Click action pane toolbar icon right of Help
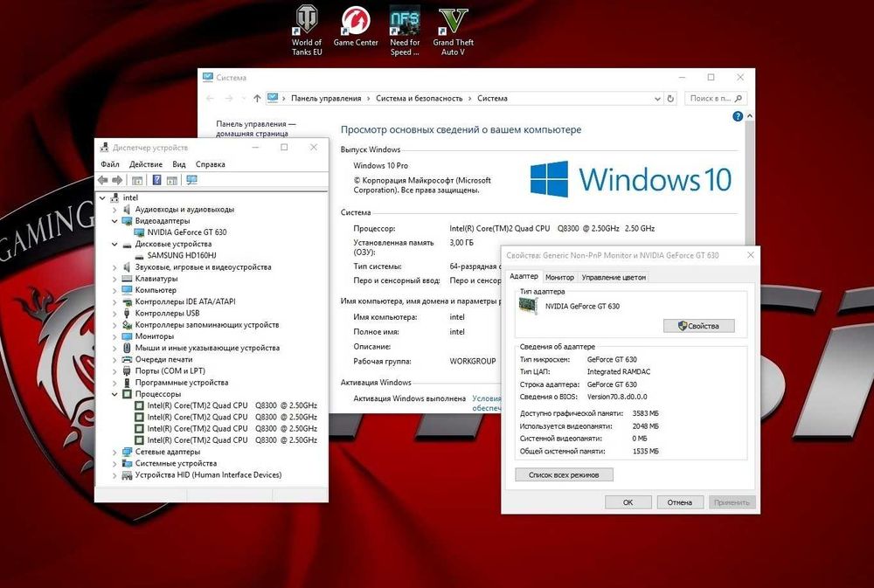This screenshot has height=588, width=874. 172,180
